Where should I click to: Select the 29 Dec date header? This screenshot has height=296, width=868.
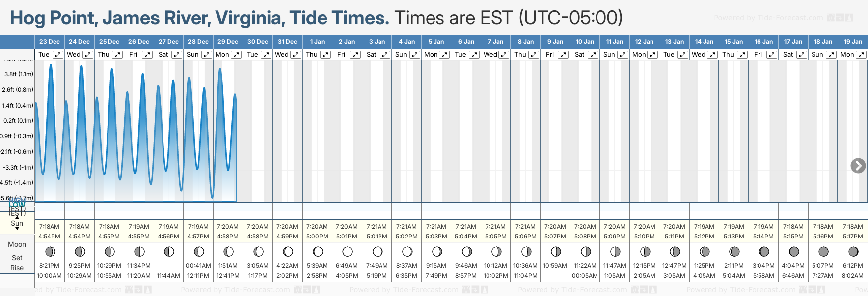pos(228,42)
